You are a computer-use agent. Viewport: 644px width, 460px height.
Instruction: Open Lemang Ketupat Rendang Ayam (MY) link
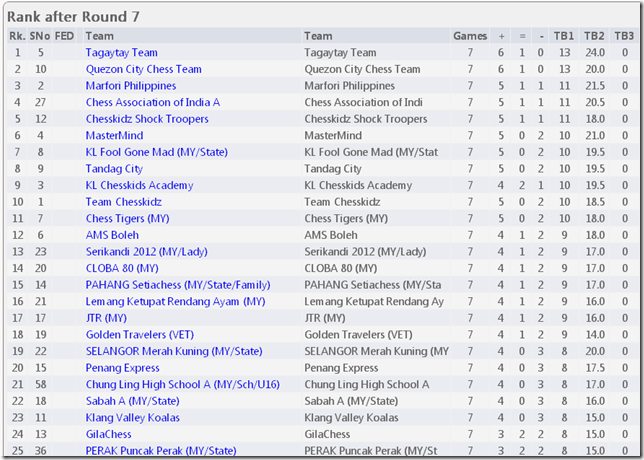(175, 301)
